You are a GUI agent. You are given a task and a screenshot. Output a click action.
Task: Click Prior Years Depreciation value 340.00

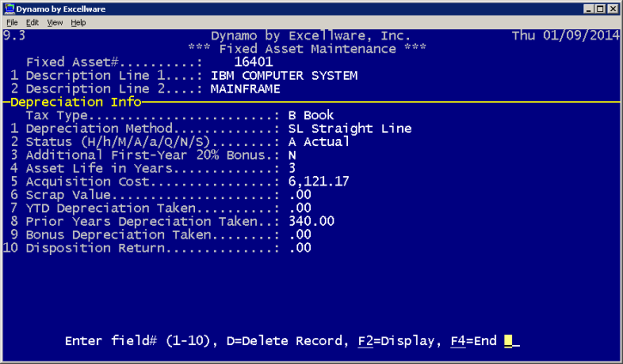pos(311,221)
